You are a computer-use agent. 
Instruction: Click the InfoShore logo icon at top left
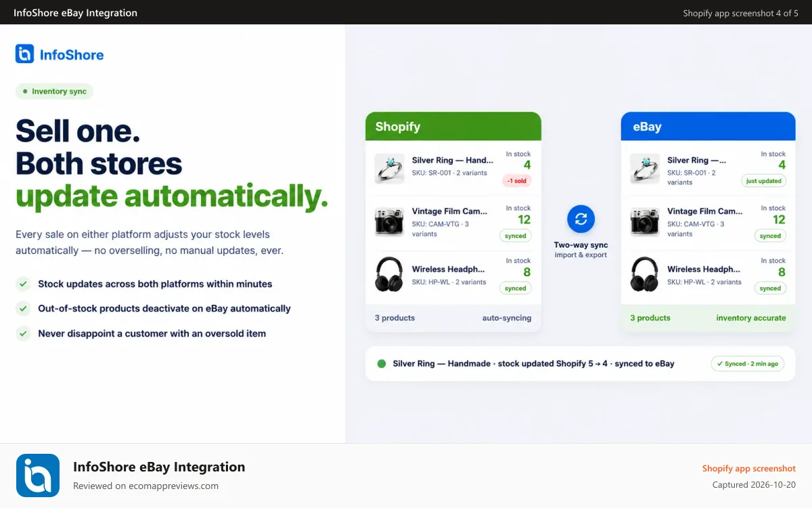pos(24,54)
